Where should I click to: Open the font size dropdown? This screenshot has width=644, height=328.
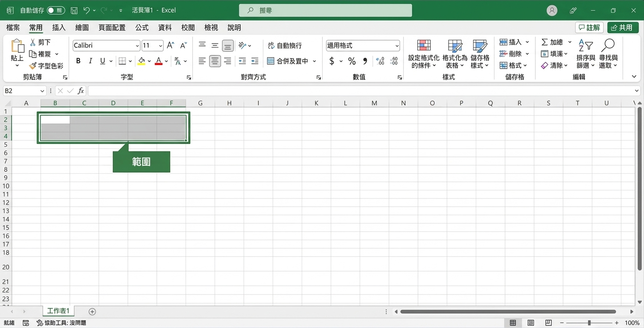pyautogui.click(x=160, y=45)
